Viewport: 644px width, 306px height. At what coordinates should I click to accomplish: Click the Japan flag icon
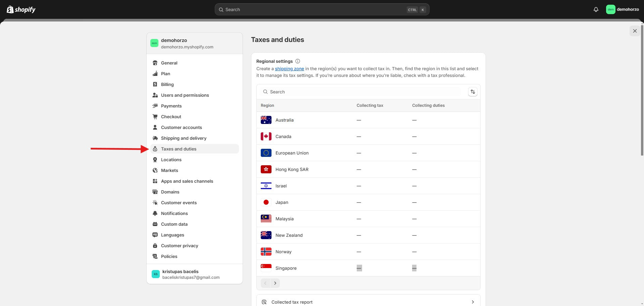[266, 202]
